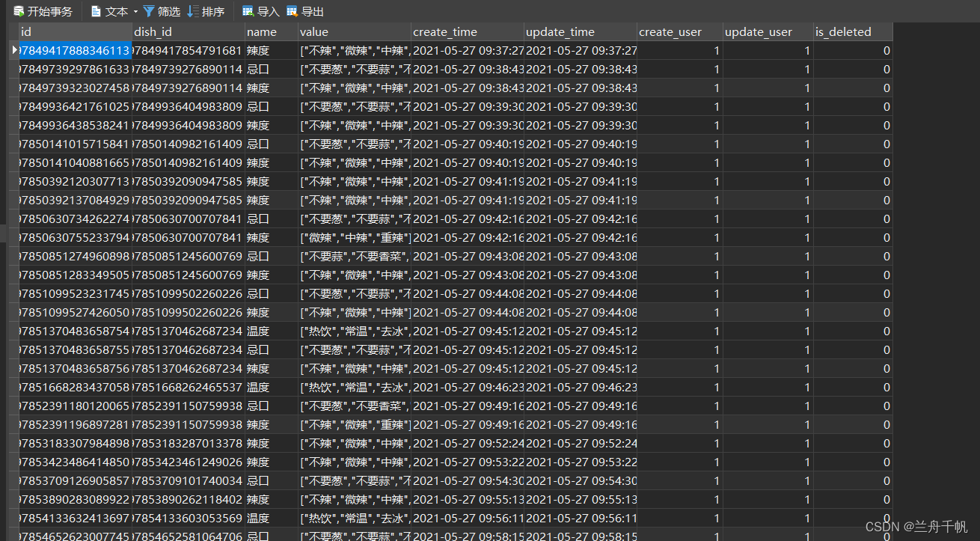Screen dimensions: 980x541
Task: Select the create_time column header
Action: coord(468,31)
